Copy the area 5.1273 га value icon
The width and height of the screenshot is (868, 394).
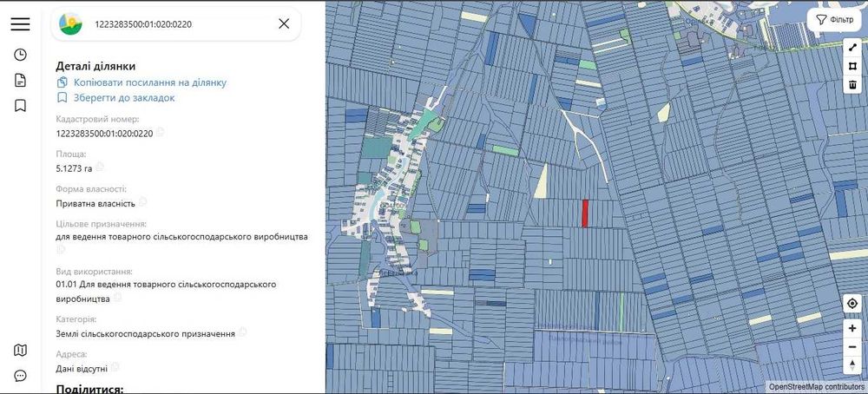(x=100, y=167)
